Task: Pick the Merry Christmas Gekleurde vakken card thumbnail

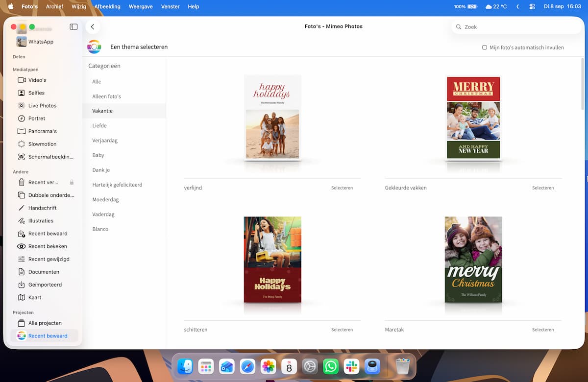Action: coord(473,118)
